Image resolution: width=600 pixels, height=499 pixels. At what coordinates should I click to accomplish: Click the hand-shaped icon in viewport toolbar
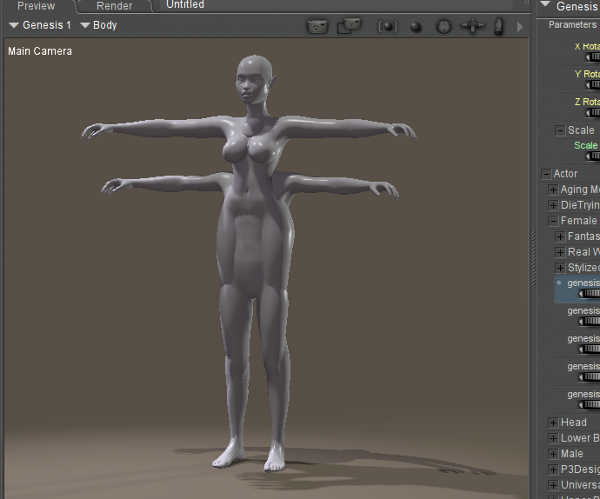point(499,26)
